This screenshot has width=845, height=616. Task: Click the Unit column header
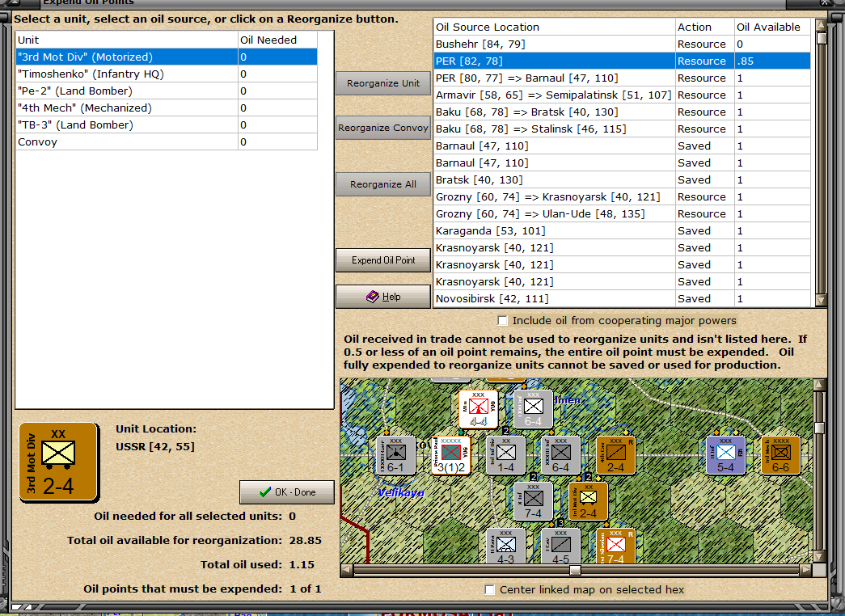point(127,40)
